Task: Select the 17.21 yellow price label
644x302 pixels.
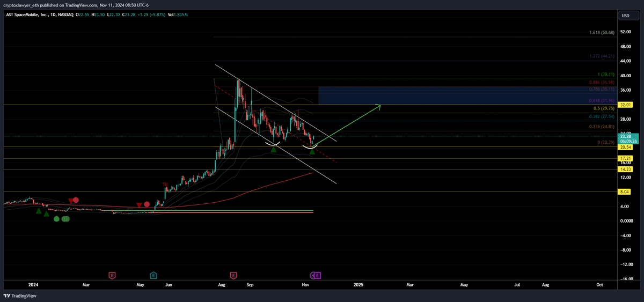Action: coord(625,158)
